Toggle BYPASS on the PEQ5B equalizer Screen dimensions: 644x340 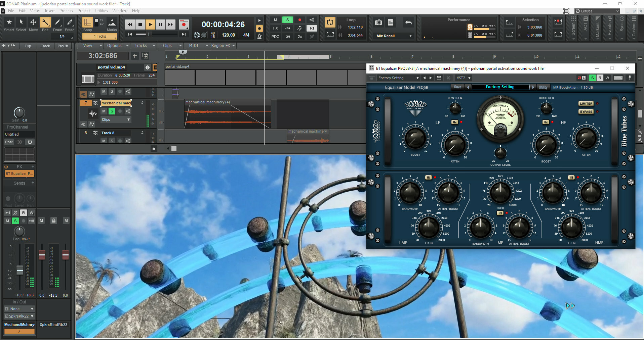pyautogui.click(x=586, y=112)
